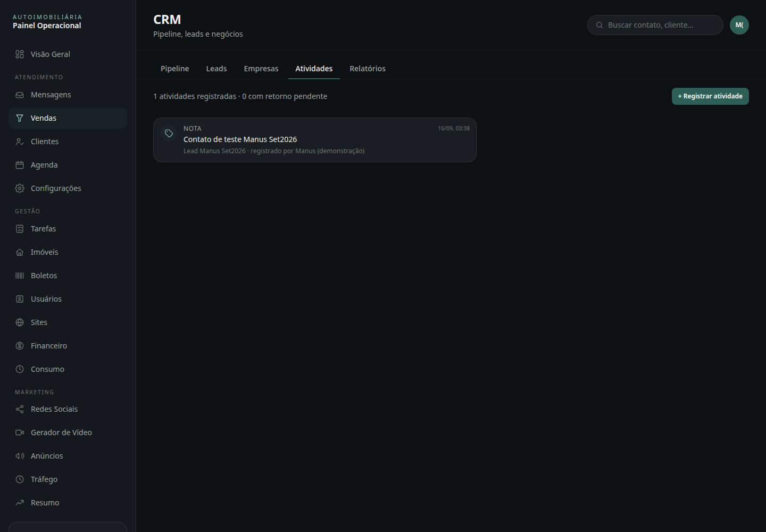
Task: Click the magnifier icon in the search box
Action: pos(600,25)
